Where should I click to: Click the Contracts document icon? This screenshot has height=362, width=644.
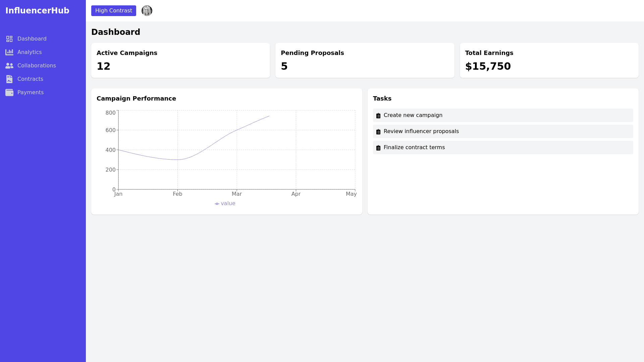[x=9, y=79]
